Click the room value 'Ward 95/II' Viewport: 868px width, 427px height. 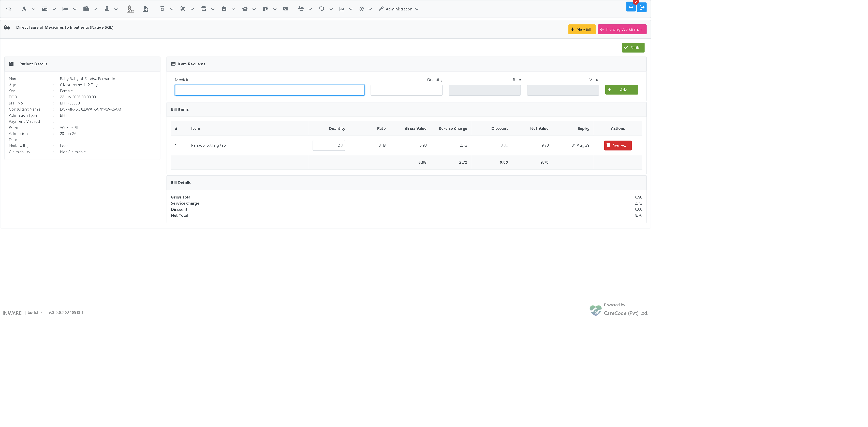[x=69, y=128]
